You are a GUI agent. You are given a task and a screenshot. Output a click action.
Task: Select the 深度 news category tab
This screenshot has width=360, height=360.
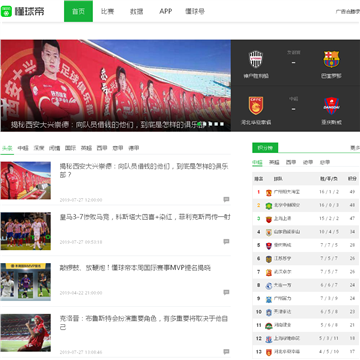tap(39, 148)
